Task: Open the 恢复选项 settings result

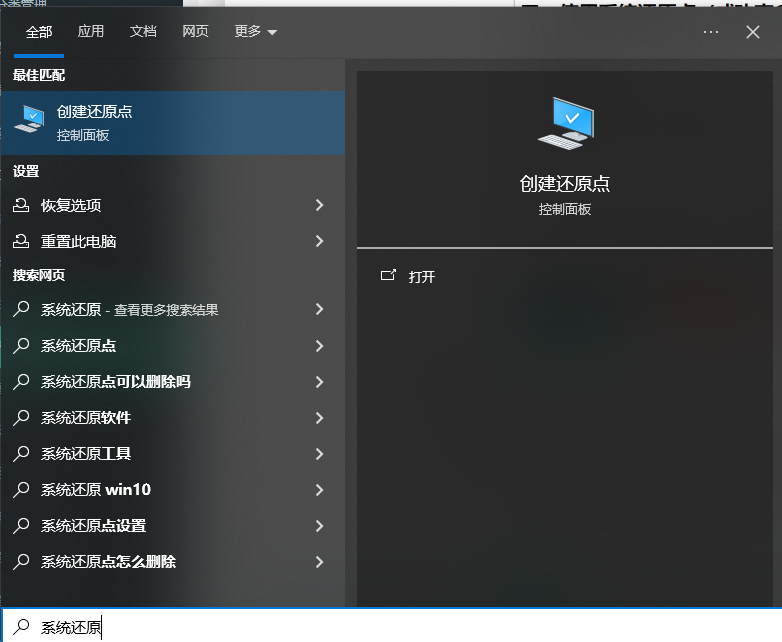Action: [173, 205]
